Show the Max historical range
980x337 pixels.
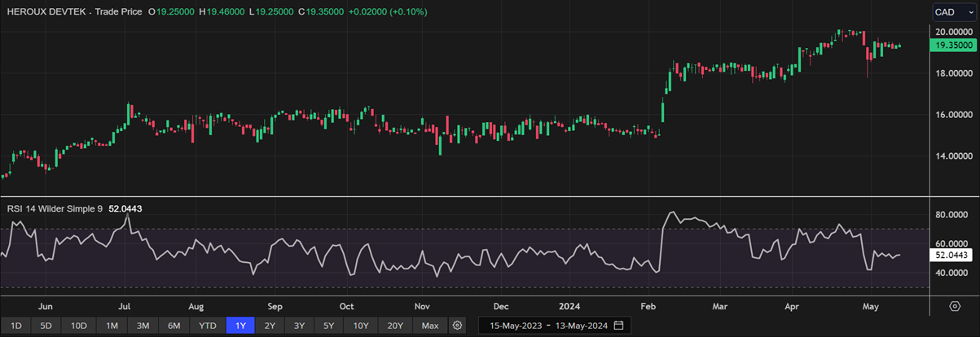click(x=430, y=326)
